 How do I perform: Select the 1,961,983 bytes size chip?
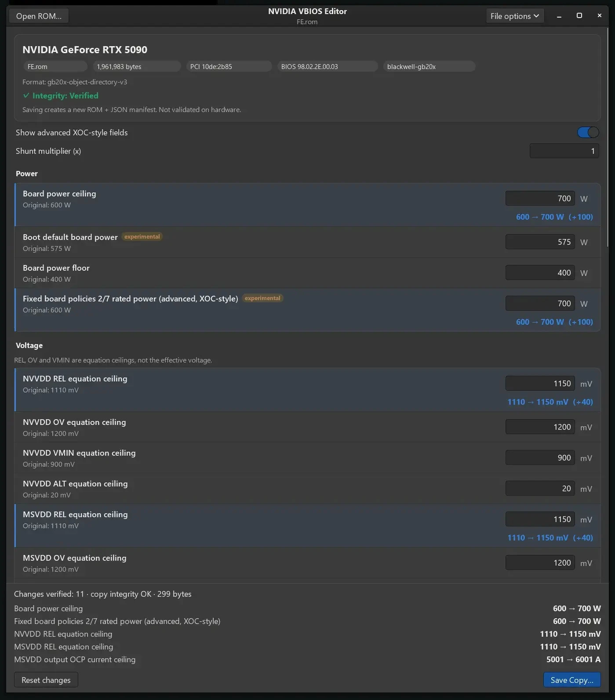tap(137, 66)
